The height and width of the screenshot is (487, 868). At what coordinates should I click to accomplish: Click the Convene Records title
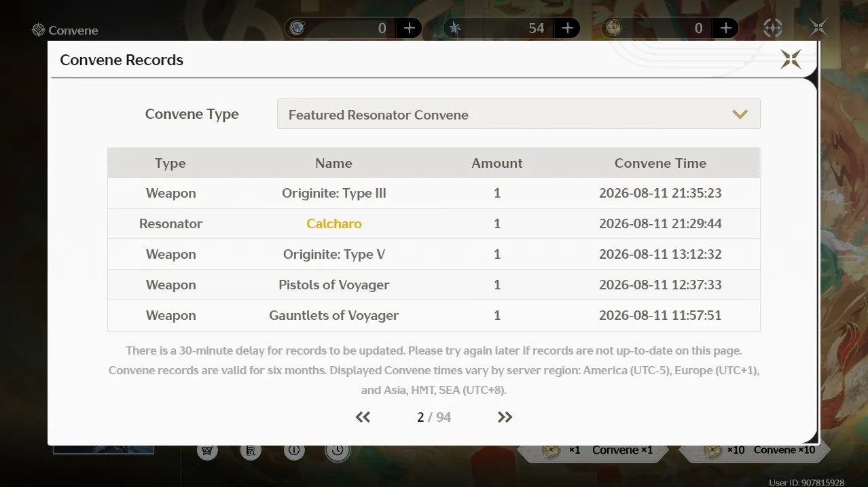tap(122, 60)
